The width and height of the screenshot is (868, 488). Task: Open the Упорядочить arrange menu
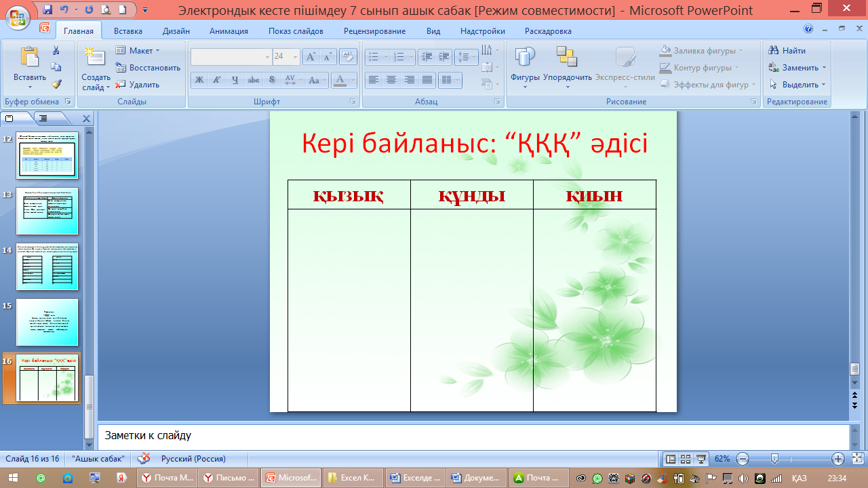coord(567,68)
